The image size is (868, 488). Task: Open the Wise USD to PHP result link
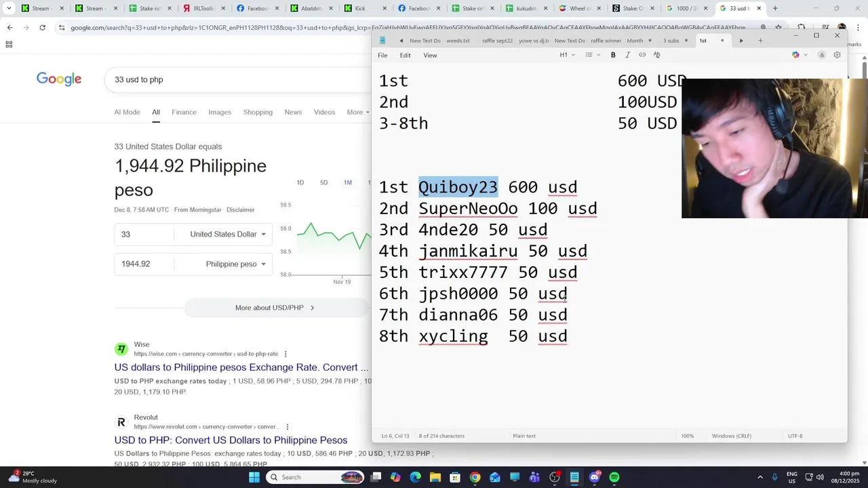pos(241,367)
